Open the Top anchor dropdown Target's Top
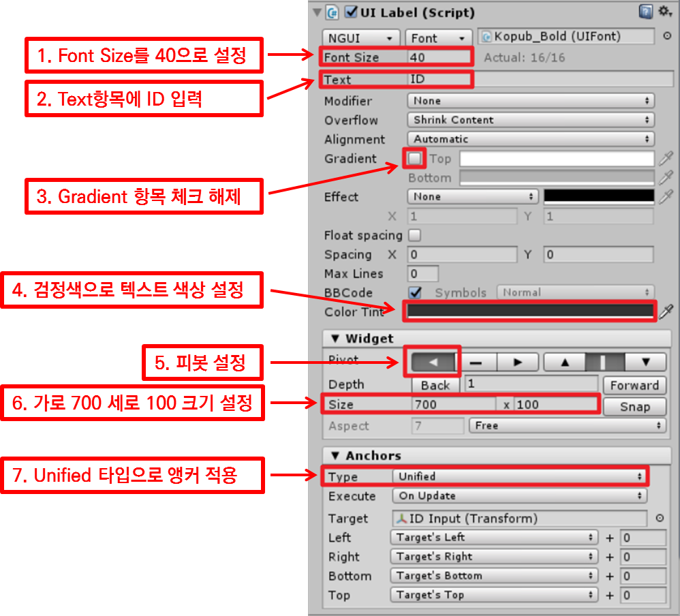Viewport: 680px width, 616px height. pos(495,595)
